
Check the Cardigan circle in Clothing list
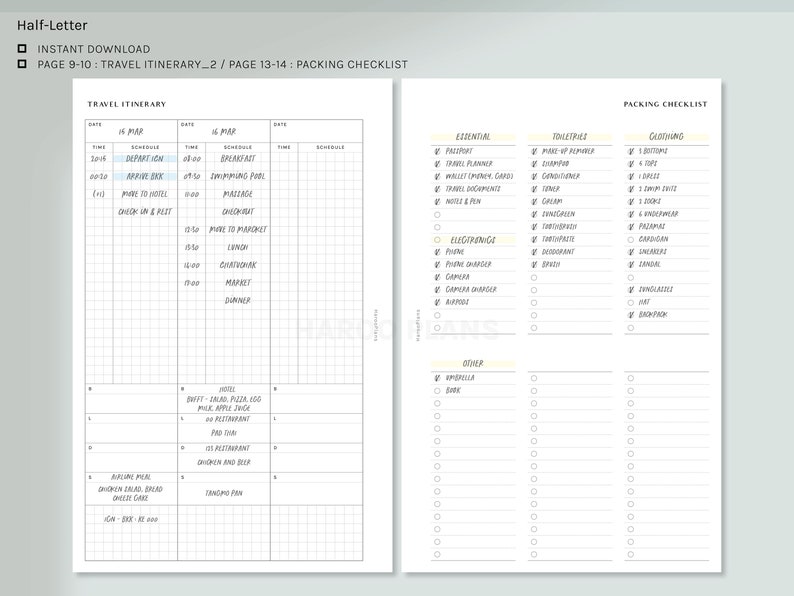630,240
